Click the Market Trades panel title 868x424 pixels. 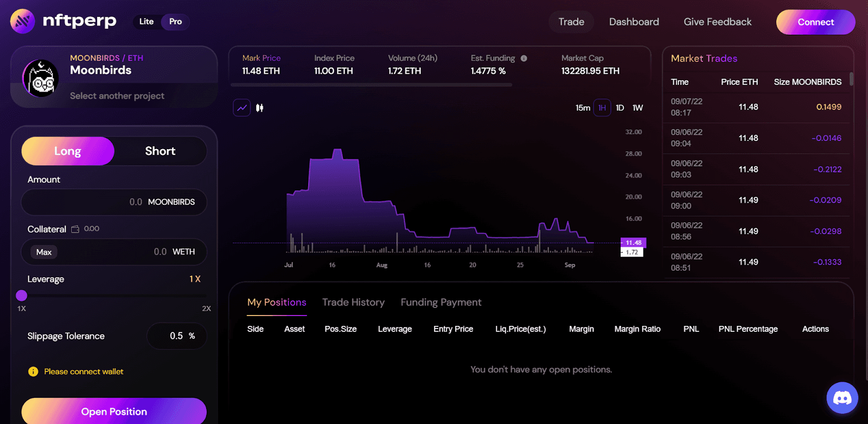pos(704,59)
